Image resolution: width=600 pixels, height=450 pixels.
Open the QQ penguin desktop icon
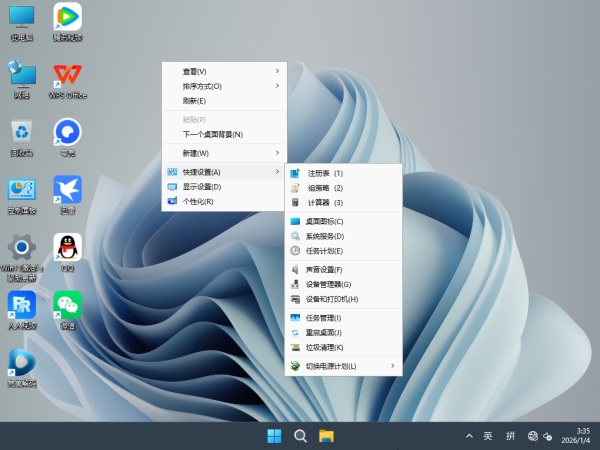click(67, 248)
